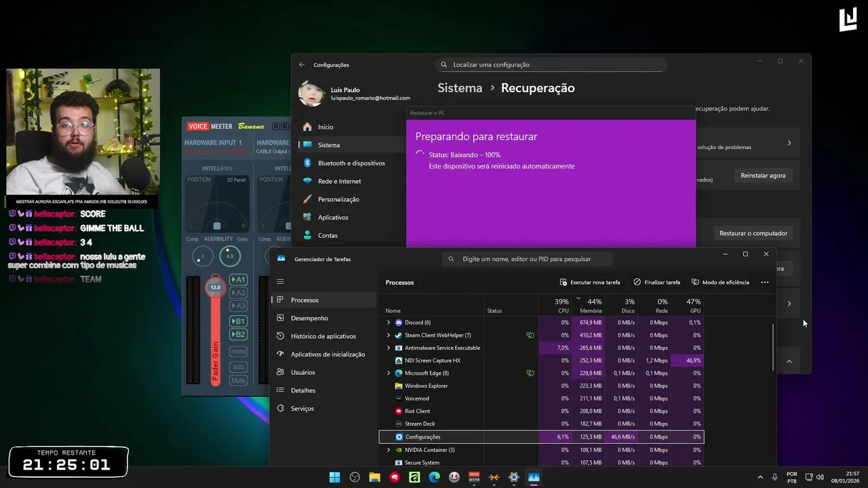This screenshot has width=868, height=488.
Task: Open the solução de problemas chevron
Action: pos(789,143)
